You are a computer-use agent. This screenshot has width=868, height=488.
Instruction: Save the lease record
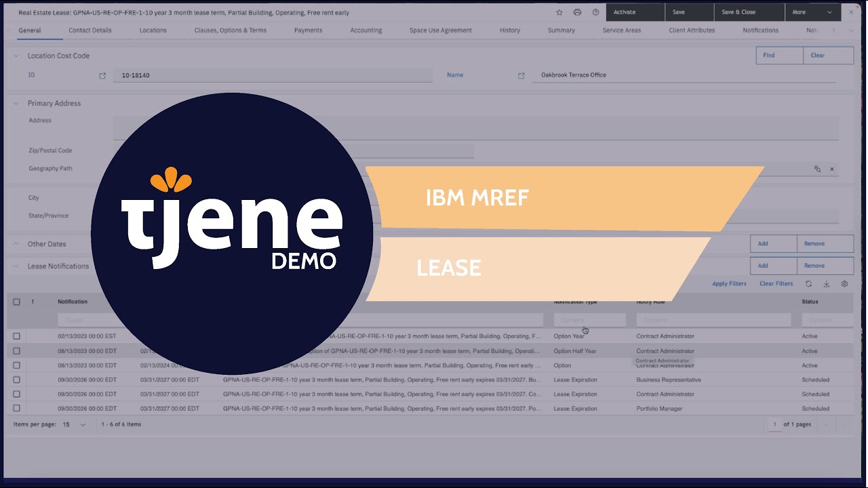tap(690, 12)
